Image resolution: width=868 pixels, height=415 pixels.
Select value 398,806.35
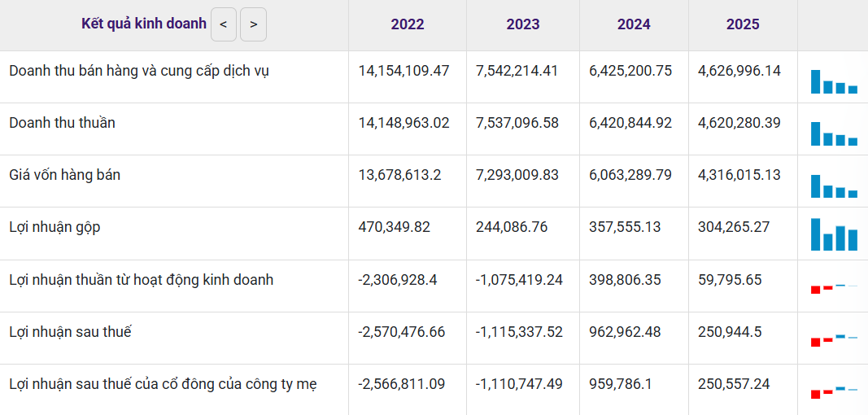[625, 281]
